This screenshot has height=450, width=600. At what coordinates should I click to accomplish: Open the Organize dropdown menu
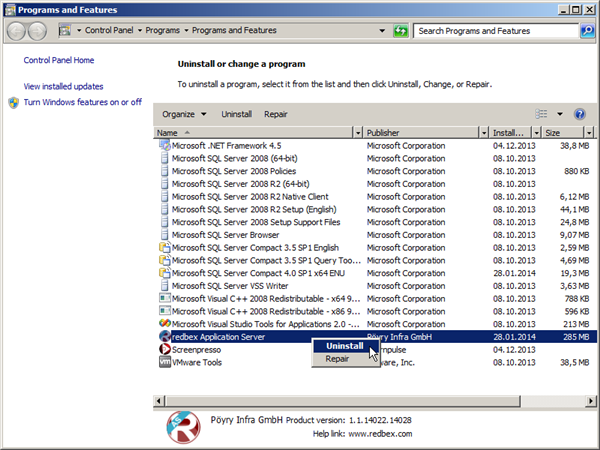coord(184,114)
